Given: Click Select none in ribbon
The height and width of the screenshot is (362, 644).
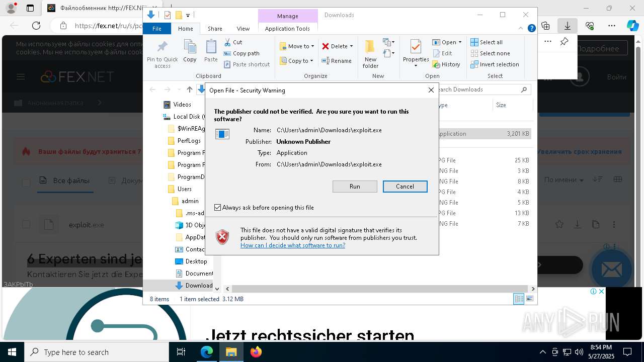Looking at the screenshot, I should pos(490,53).
